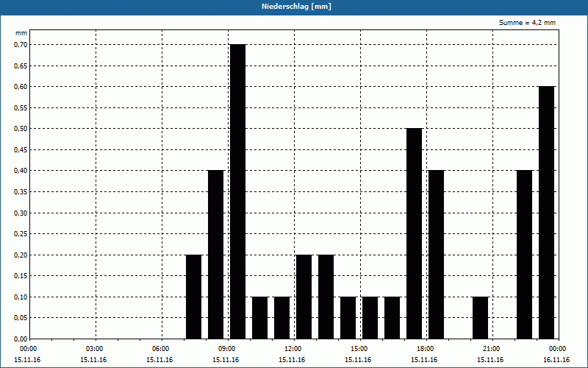Screen dimensions: 588x368
Task: Click the 0,60 y-axis label
Action: coord(21,87)
